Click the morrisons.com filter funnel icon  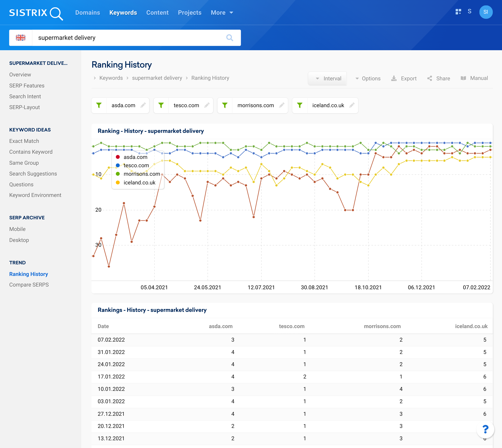click(225, 105)
